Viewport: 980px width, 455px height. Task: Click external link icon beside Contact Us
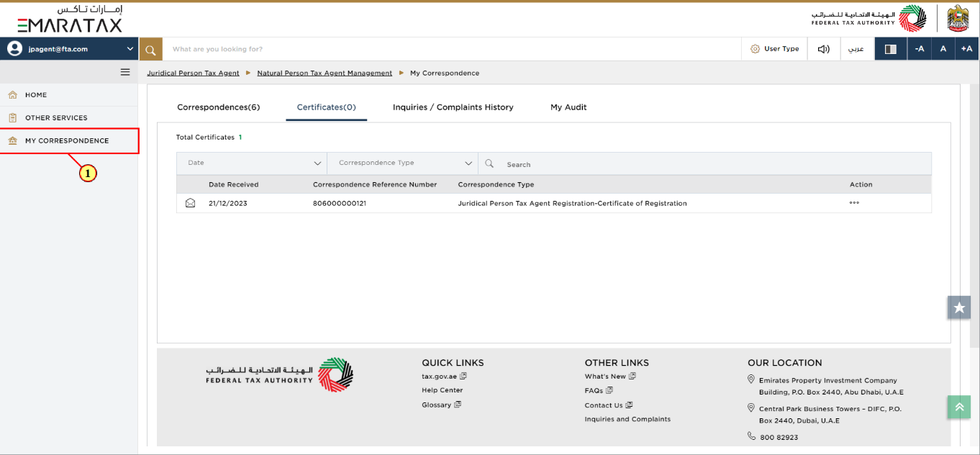pyautogui.click(x=629, y=405)
